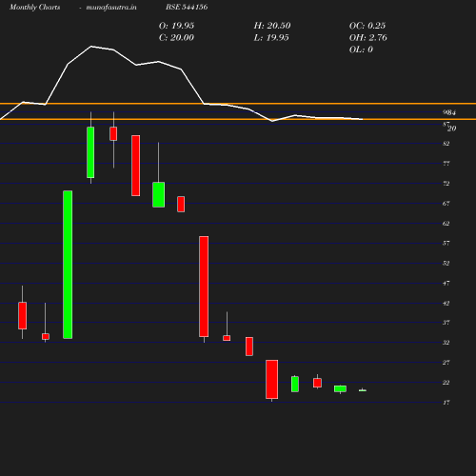The height and width of the screenshot is (476, 476).
Task: Click the last tiny candle near price 20
Action: click(363, 390)
